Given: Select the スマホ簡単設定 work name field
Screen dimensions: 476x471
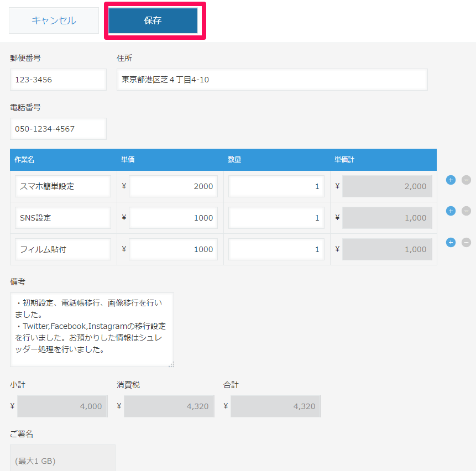Looking at the screenshot, I should coord(63,186).
